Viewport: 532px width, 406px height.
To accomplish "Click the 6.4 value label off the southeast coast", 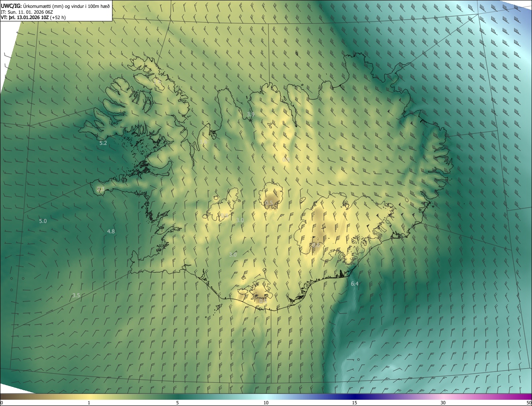I will [x=355, y=284].
